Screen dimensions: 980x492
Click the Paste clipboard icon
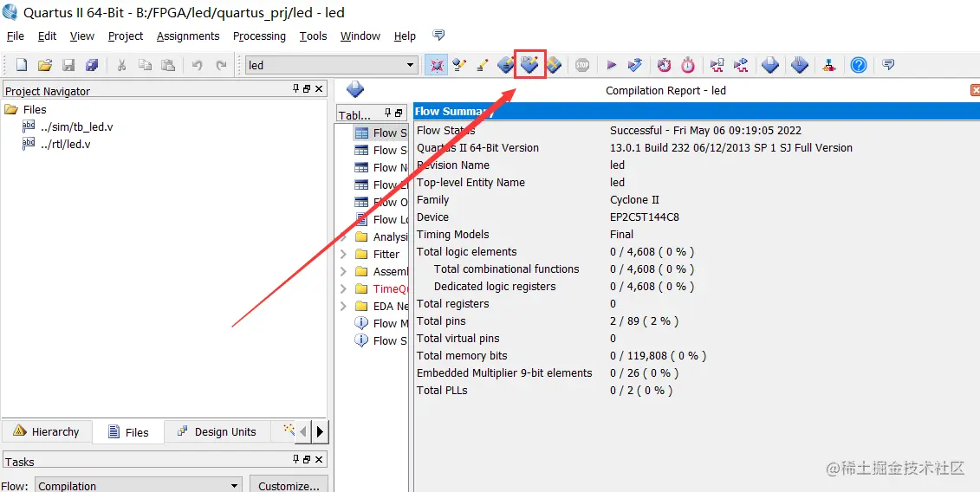(168, 65)
